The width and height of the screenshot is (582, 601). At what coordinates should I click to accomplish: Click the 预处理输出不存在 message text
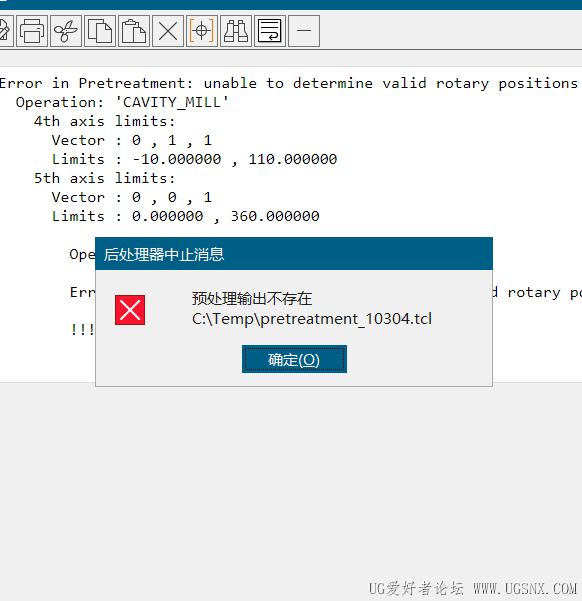[252, 299]
